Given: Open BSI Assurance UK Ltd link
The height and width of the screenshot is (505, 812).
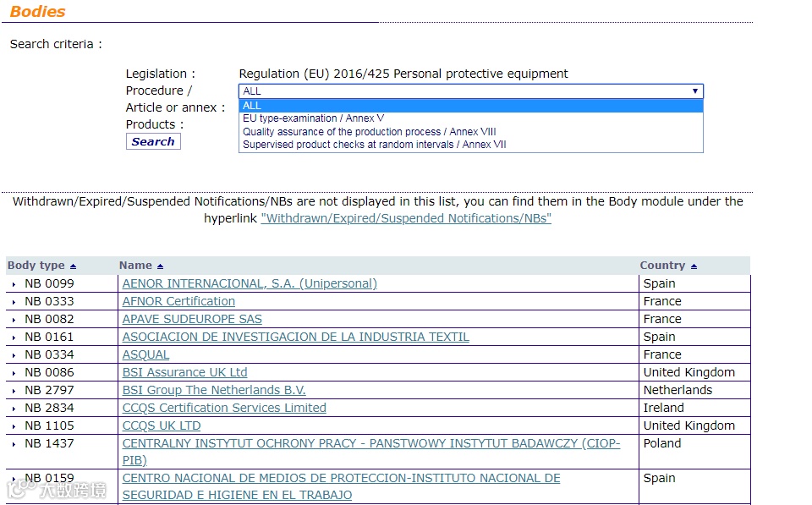Looking at the screenshot, I should coord(185,372).
